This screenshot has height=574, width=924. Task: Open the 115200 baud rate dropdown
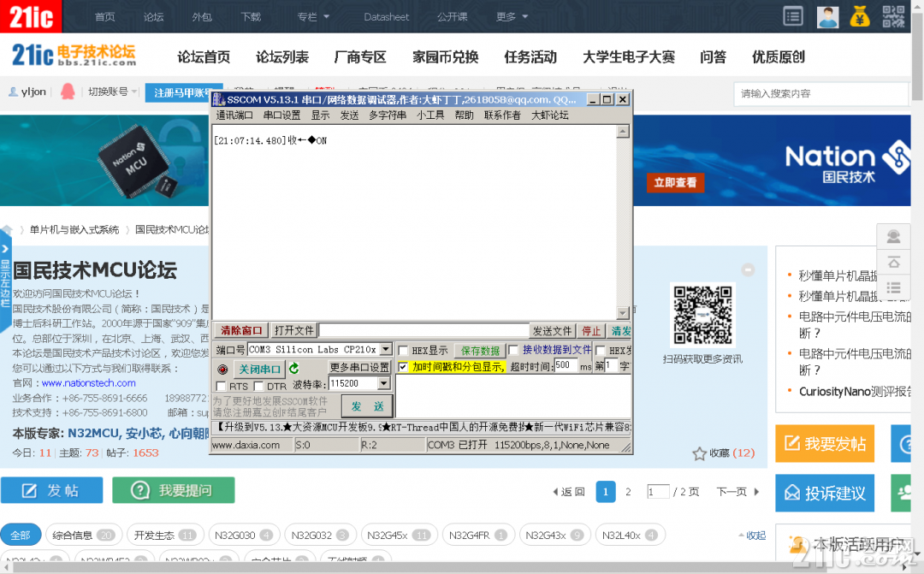pyautogui.click(x=383, y=383)
